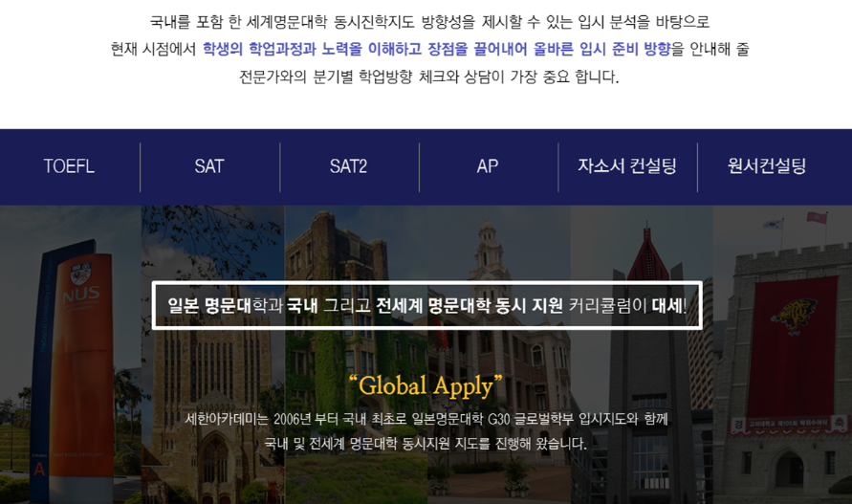Viewport: 852px width, 504px height.
Task: Open the SAT2 tab
Action: [x=348, y=166]
